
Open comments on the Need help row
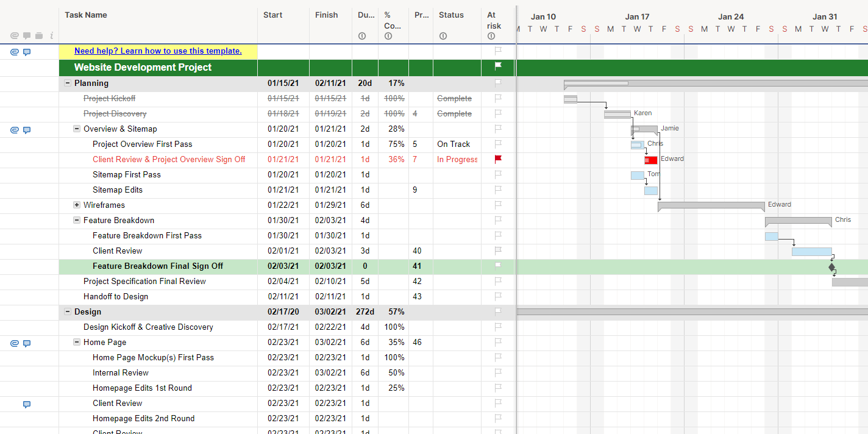click(x=27, y=52)
